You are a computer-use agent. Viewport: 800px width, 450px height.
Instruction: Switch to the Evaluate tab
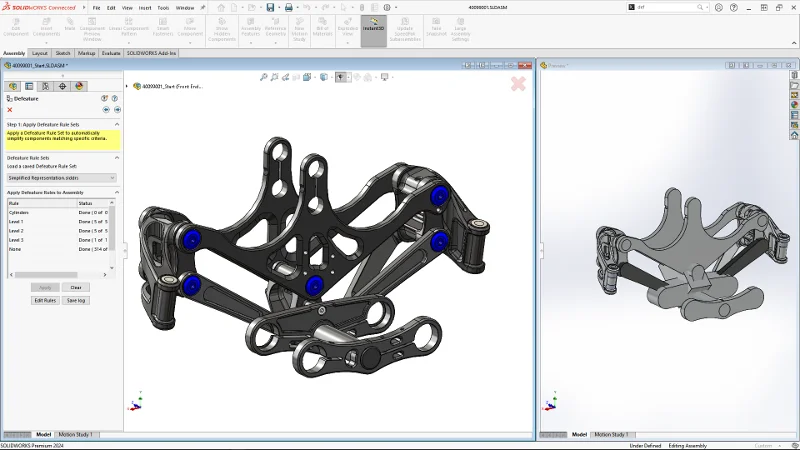pyautogui.click(x=111, y=53)
